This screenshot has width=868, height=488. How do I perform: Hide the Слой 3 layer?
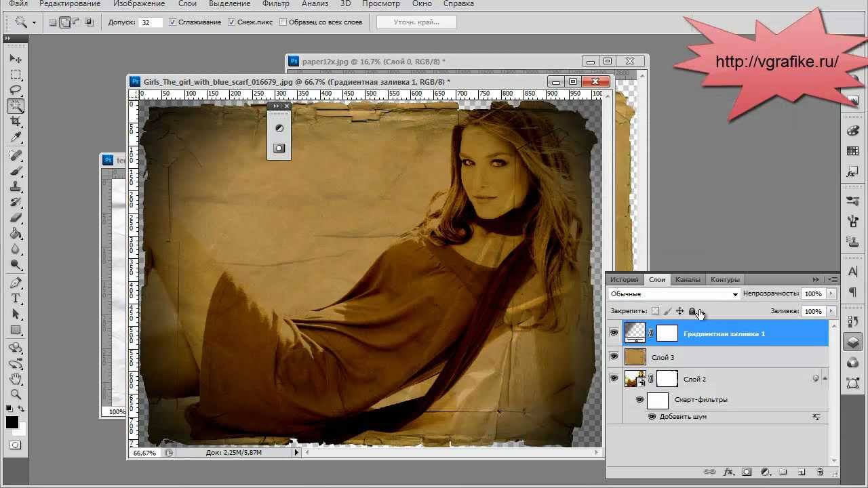614,357
